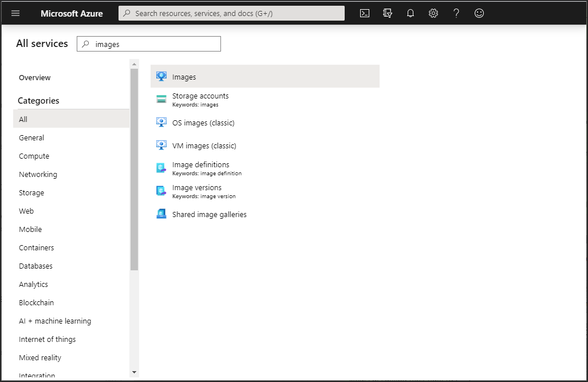This screenshot has height=382, width=588.
Task: Open VM images (classic) result
Action: click(x=265, y=145)
